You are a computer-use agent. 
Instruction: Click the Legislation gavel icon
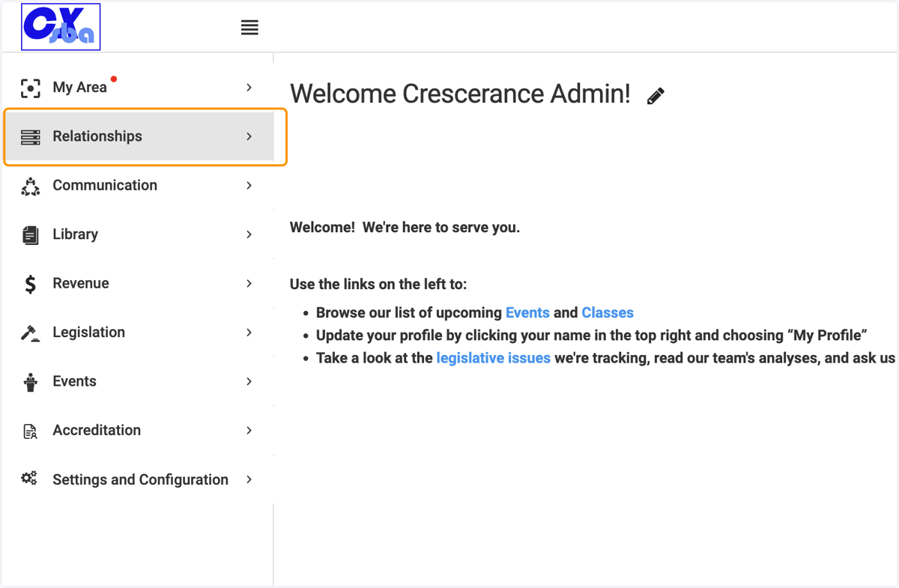30,333
